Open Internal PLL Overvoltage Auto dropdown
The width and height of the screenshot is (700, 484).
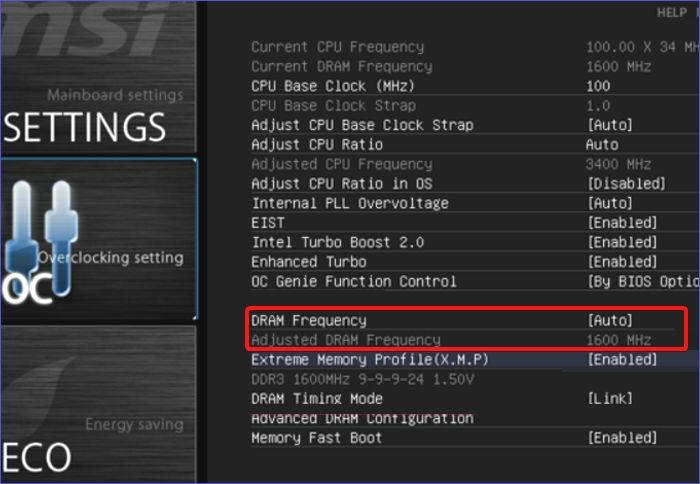tap(610, 203)
